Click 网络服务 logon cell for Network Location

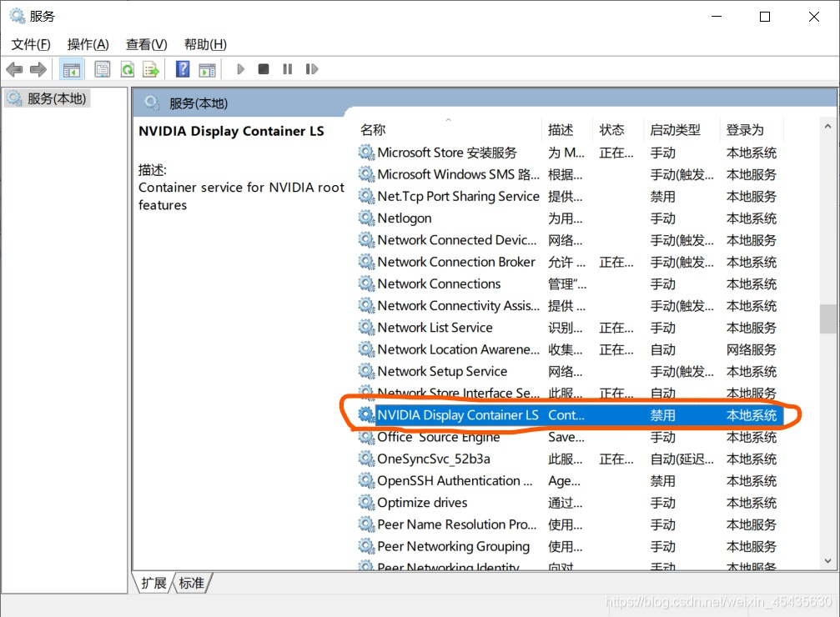(x=751, y=349)
